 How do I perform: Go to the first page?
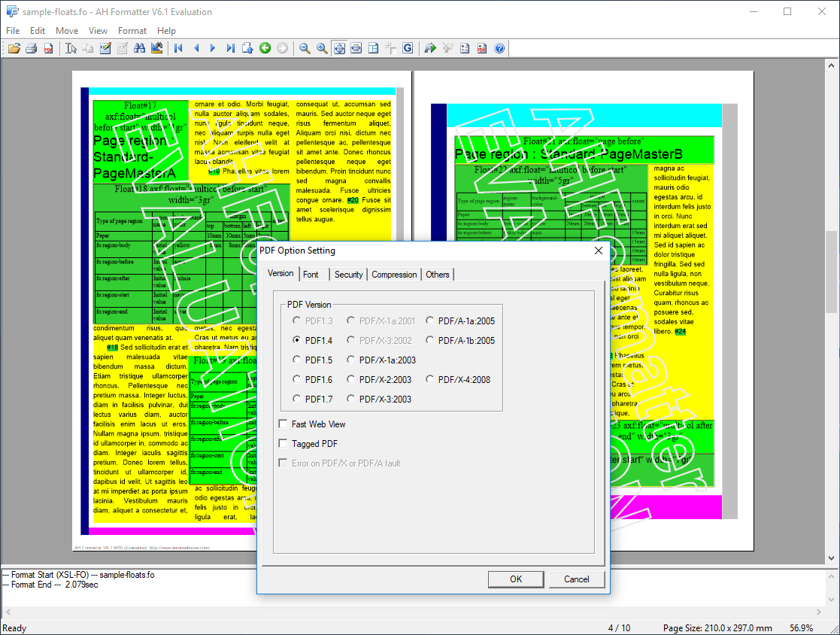[179, 48]
